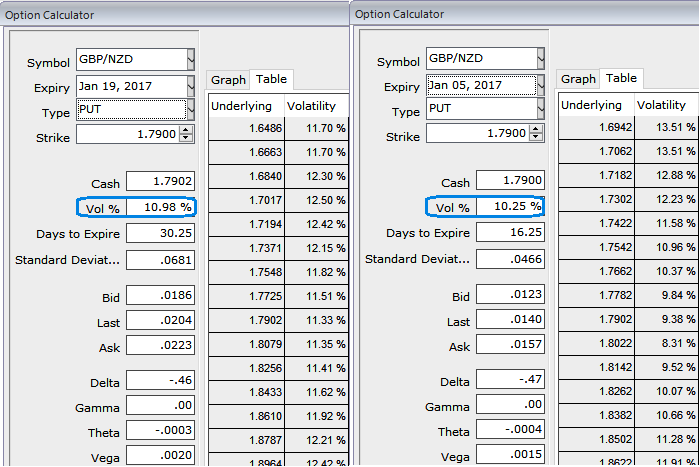Viewport: 700px width, 467px height.
Task: Switch to Graph tab in left calculator
Action: click(228, 80)
